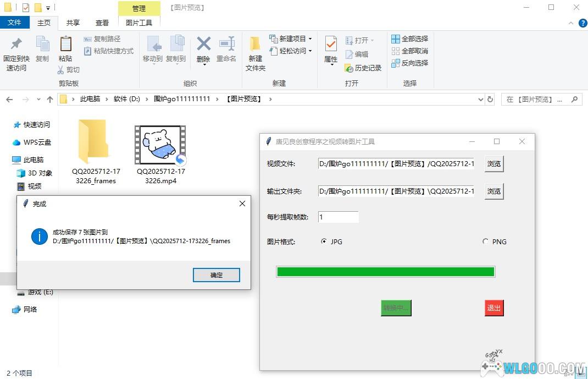Viewport: 588px width, 379px height.
Task: Click the Paste (粘贴) clipboard icon
Action: (65, 44)
